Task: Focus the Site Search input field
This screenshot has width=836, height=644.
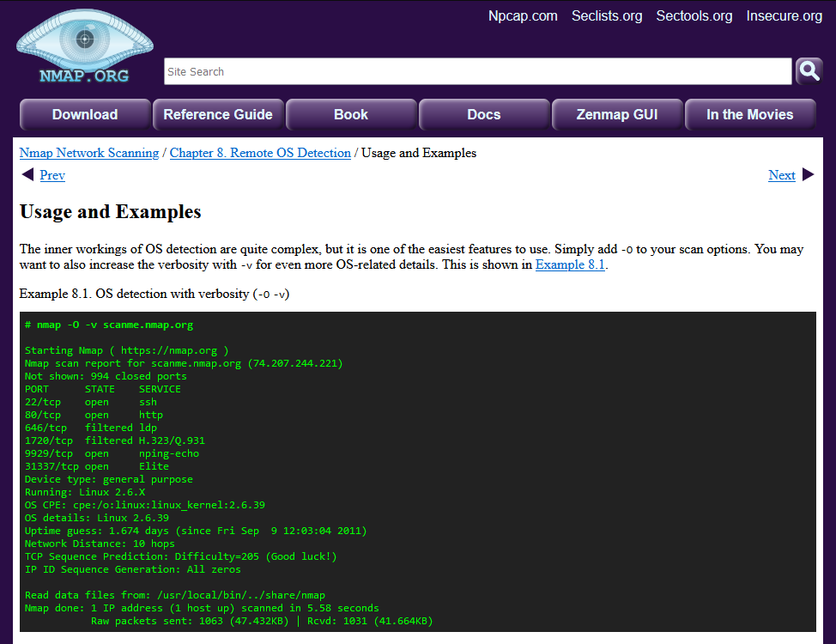Action: click(478, 71)
